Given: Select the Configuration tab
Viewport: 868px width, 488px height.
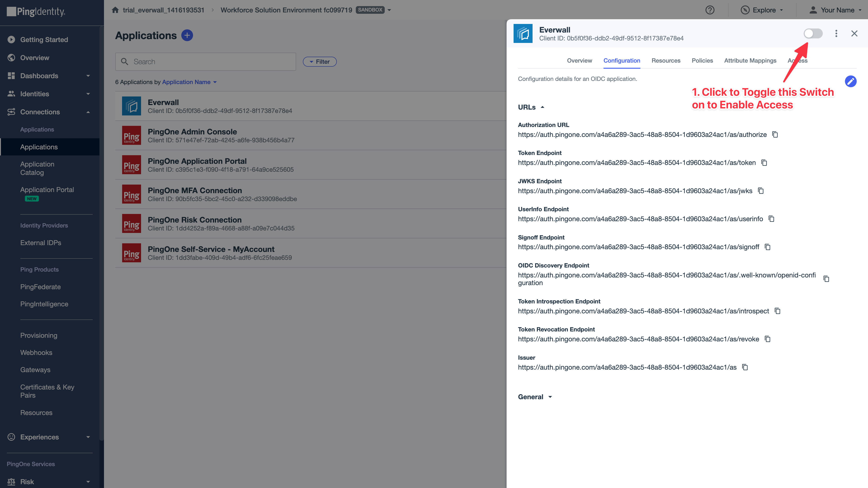Looking at the screenshot, I should (x=622, y=61).
